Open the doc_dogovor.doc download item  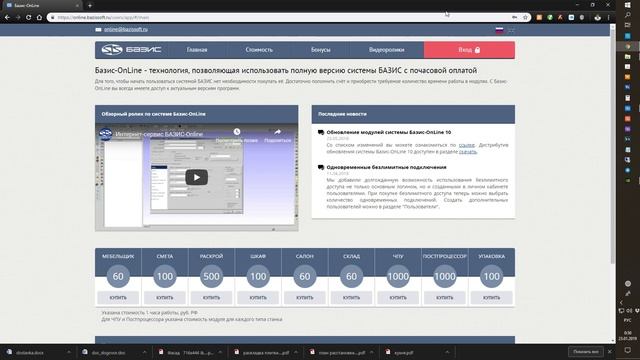(108, 352)
